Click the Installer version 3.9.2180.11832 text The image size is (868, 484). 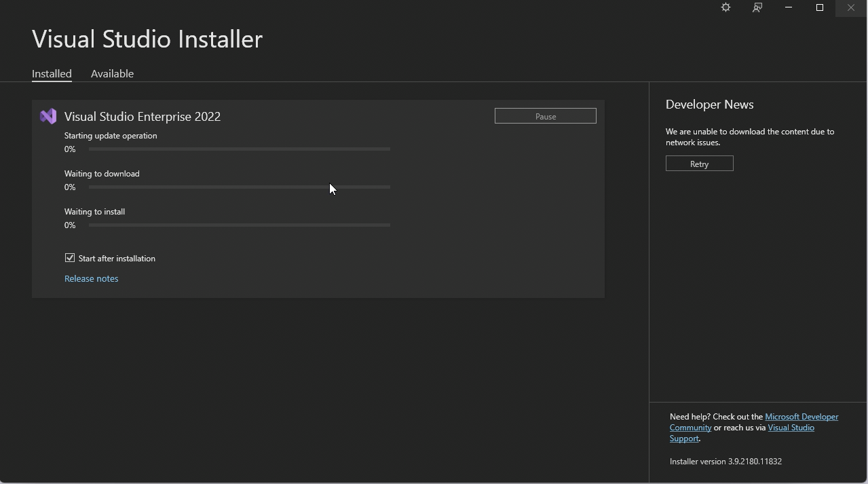pyautogui.click(x=725, y=462)
